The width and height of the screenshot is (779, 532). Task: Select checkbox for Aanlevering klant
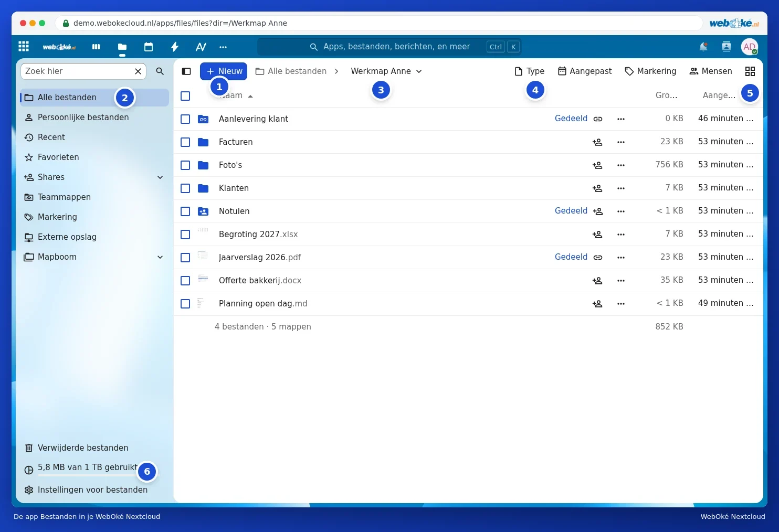(x=185, y=119)
